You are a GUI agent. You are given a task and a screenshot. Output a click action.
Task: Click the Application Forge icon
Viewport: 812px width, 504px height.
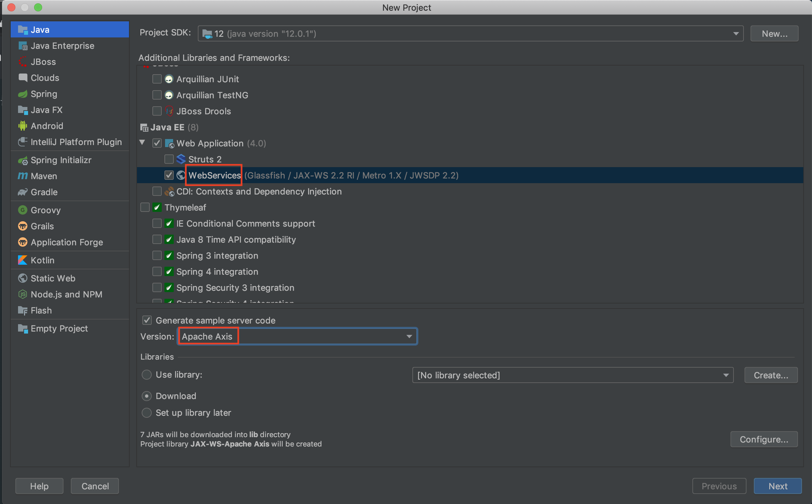[23, 242]
